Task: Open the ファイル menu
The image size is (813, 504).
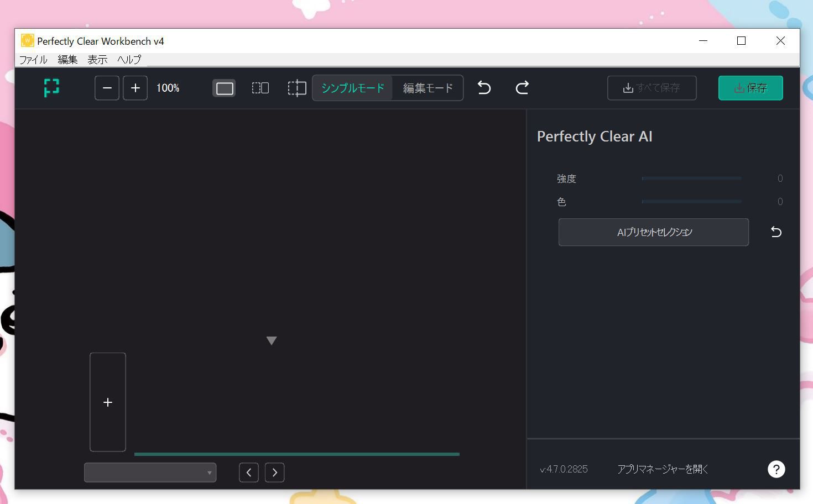Action: tap(33, 59)
